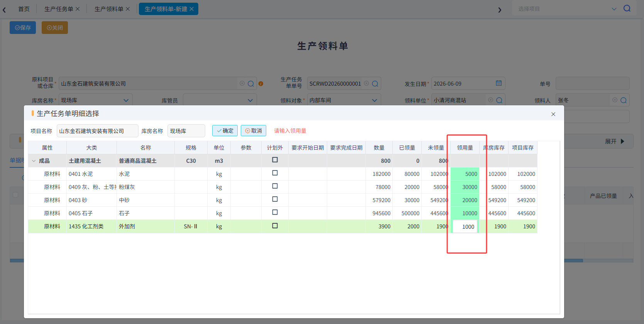Close the 生产领料单-新建 tab
644x324 pixels.
click(x=191, y=9)
